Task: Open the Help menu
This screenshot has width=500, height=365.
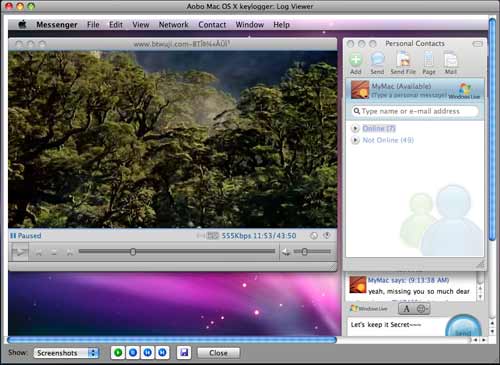Action: (x=281, y=25)
